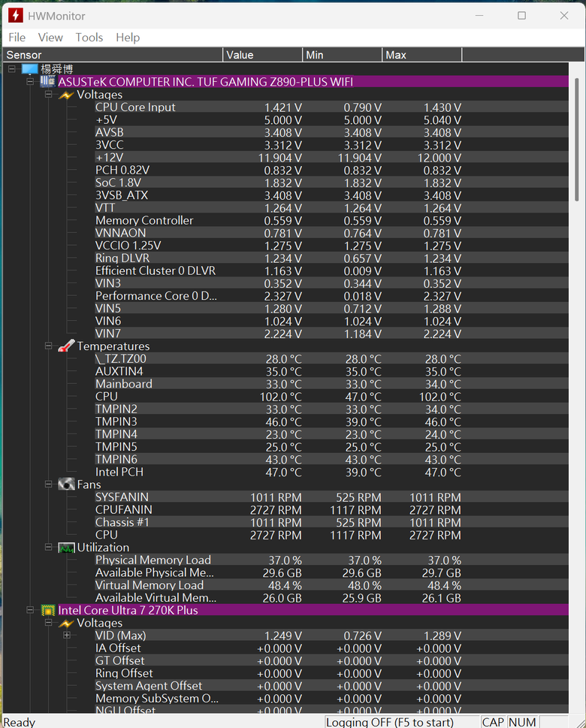Click the Min column header
The height and width of the screenshot is (728, 586).
pos(343,55)
